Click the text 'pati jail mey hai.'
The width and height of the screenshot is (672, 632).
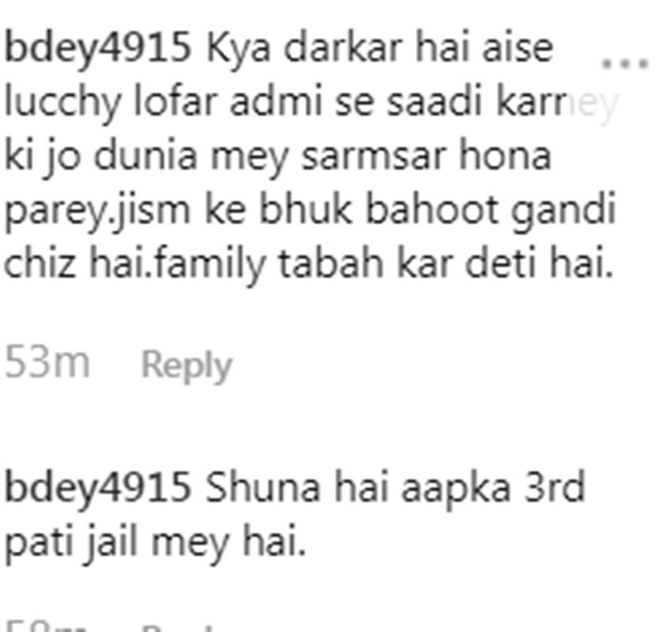(155, 543)
